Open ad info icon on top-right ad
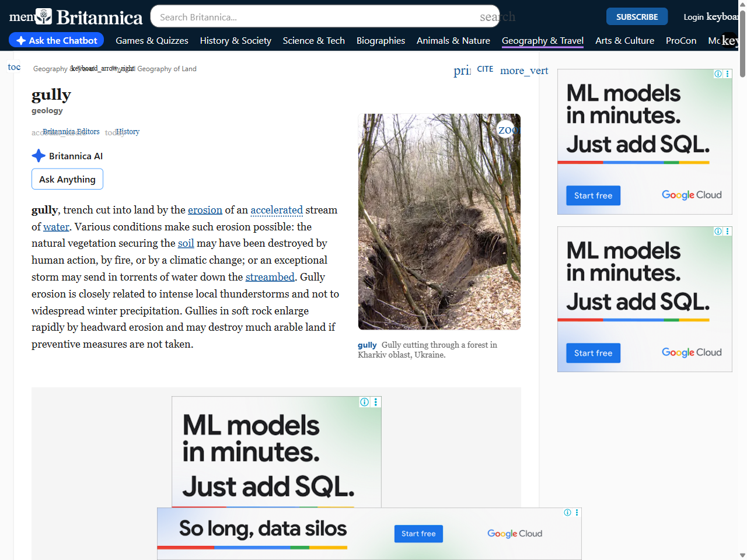The height and width of the screenshot is (560, 747). pyautogui.click(x=718, y=74)
